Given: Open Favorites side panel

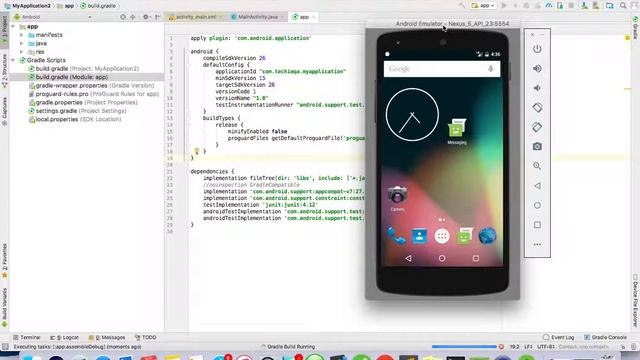Looking at the screenshot, I should point(4,260).
